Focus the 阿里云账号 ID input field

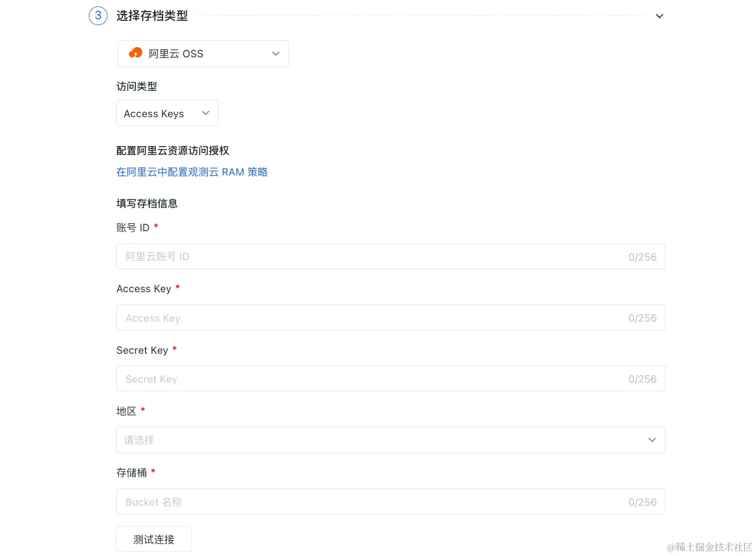pyautogui.click(x=391, y=256)
